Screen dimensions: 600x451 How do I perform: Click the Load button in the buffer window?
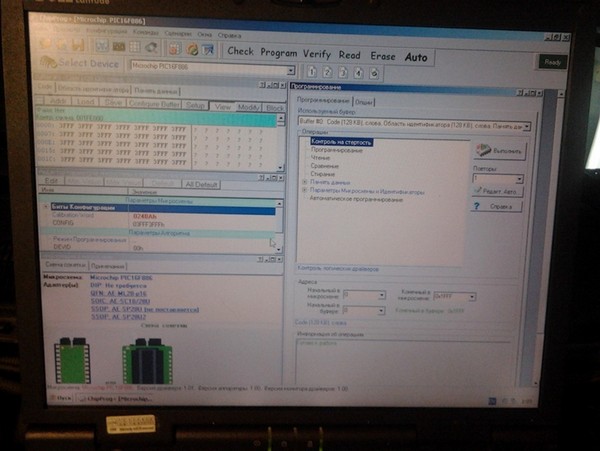point(85,101)
